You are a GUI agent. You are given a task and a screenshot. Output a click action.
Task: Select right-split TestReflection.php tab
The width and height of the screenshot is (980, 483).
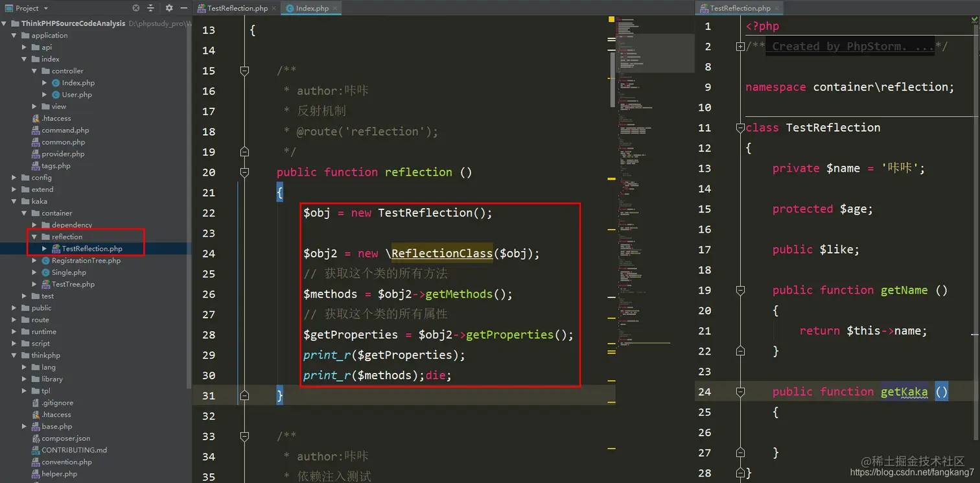click(x=740, y=8)
